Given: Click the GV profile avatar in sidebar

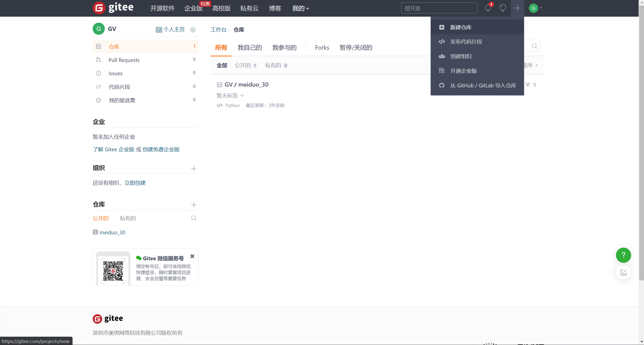Looking at the screenshot, I should [98, 29].
